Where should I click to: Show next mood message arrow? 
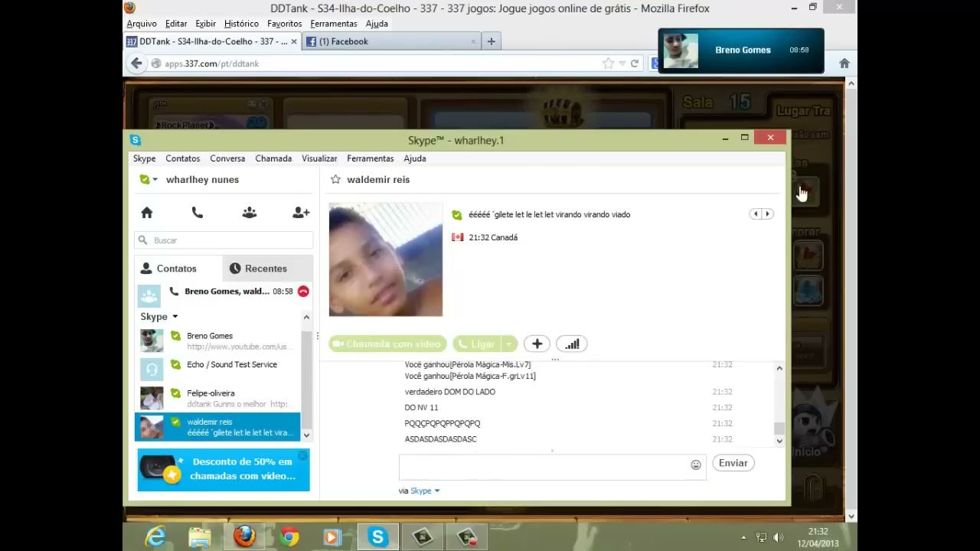coord(768,214)
